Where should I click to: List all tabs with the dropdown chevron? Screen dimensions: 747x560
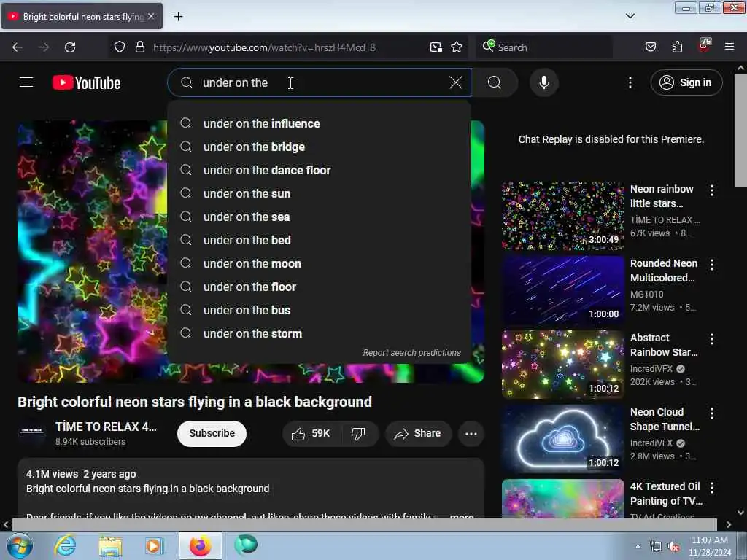(630, 16)
